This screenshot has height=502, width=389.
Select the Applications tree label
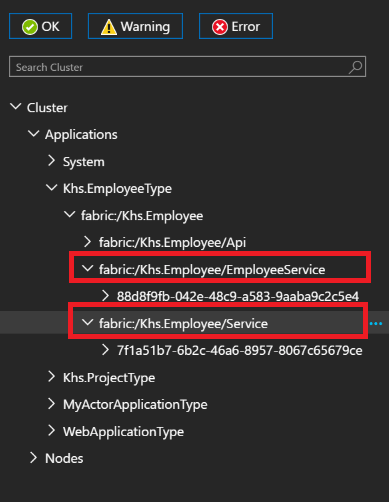[81, 135]
